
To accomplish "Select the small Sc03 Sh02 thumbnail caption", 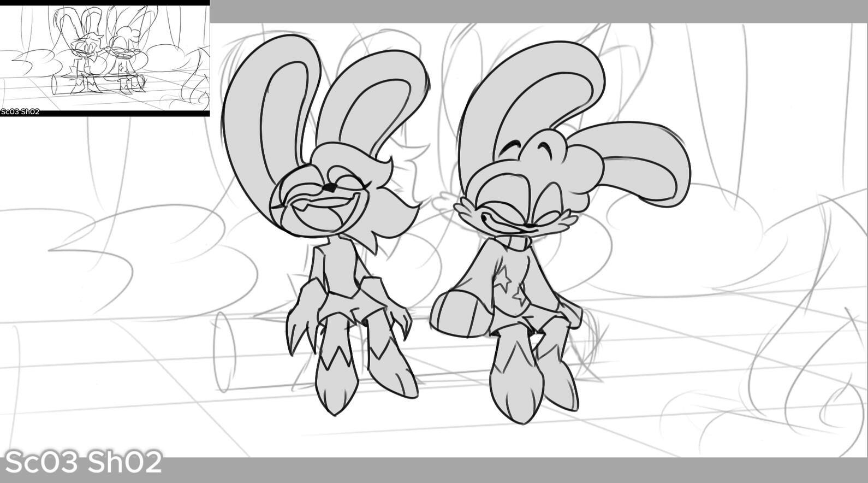I will coord(20,112).
